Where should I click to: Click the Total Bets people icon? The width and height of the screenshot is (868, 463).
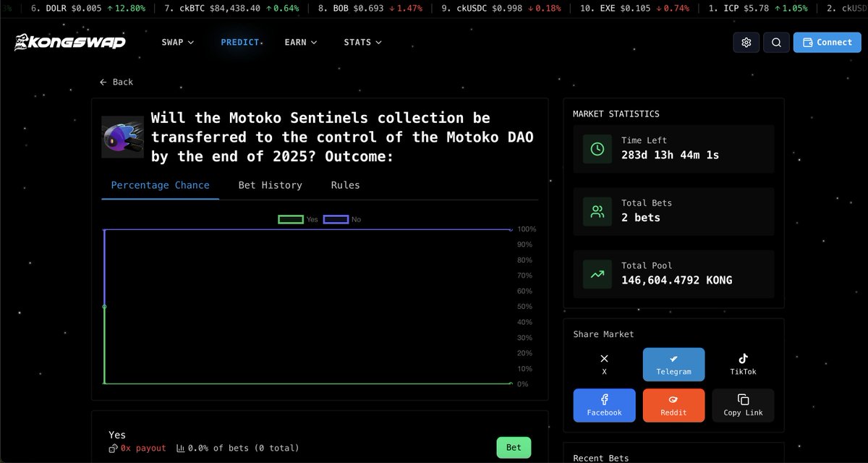coord(597,211)
